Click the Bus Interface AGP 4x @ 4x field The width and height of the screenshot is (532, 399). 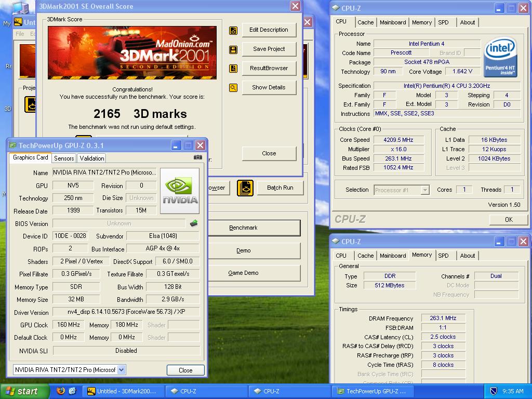coord(163,248)
